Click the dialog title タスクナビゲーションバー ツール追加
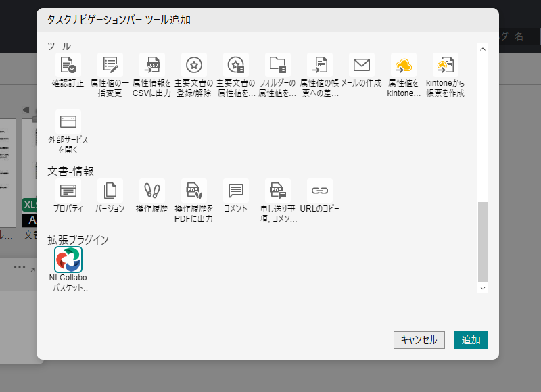This screenshot has width=541, height=392. [x=119, y=20]
